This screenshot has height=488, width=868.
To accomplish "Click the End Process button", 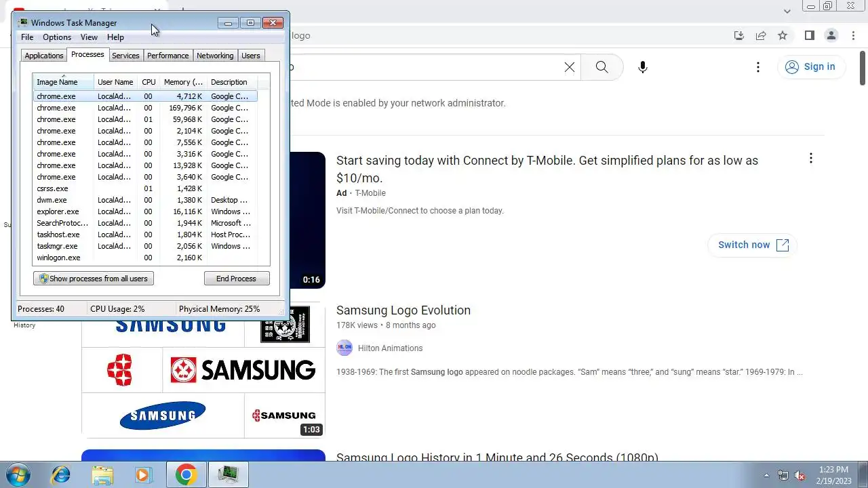I will [236, 279].
